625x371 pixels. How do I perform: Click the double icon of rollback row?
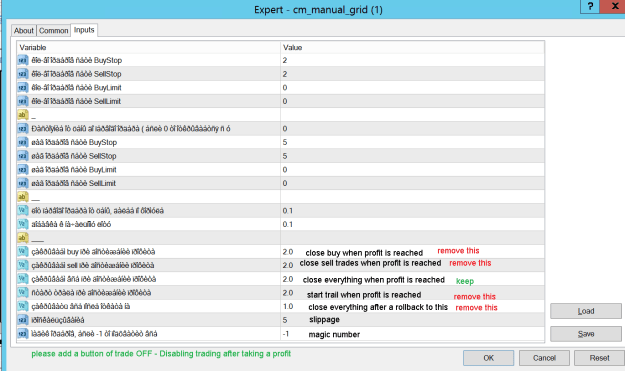pos(23,306)
